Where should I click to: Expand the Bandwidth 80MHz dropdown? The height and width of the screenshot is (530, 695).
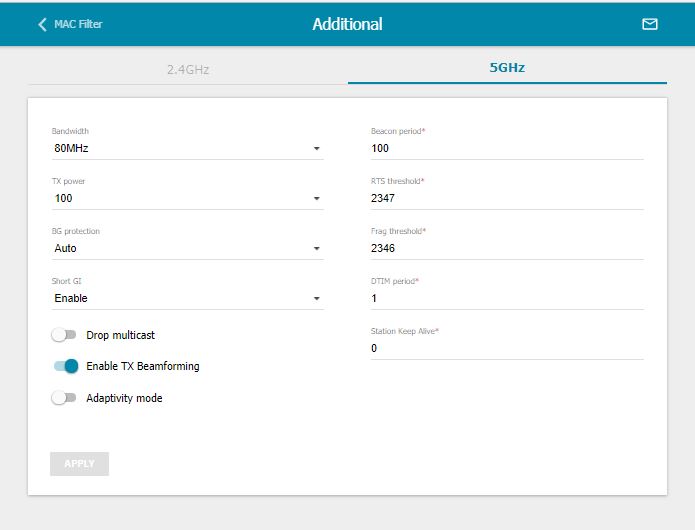187,148
